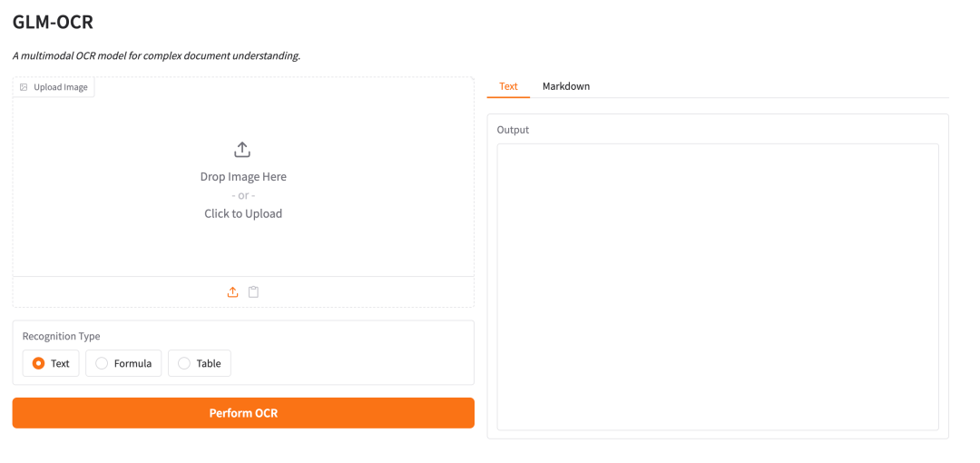Click the '- or -' separator text

pos(243,195)
